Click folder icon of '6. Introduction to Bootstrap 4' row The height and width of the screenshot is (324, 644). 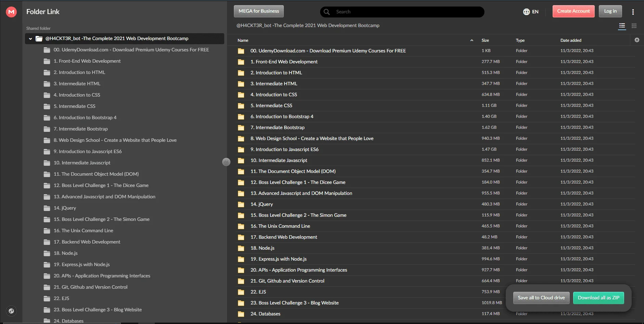[241, 117]
